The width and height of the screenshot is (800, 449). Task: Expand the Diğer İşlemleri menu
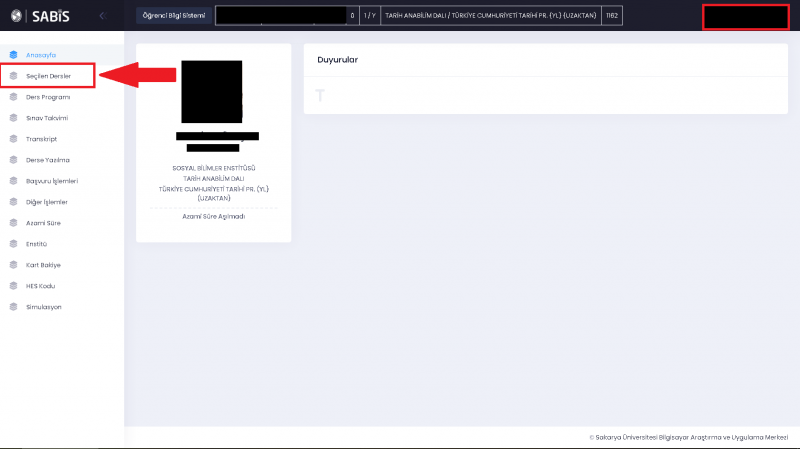(46, 202)
